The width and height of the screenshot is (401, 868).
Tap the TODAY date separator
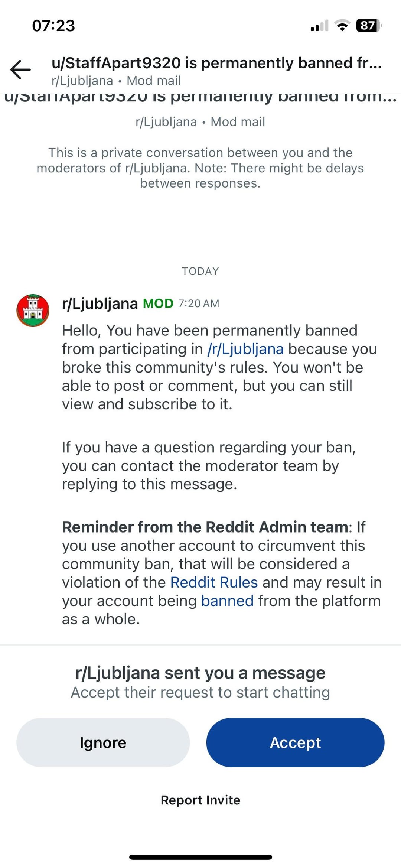click(x=200, y=271)
